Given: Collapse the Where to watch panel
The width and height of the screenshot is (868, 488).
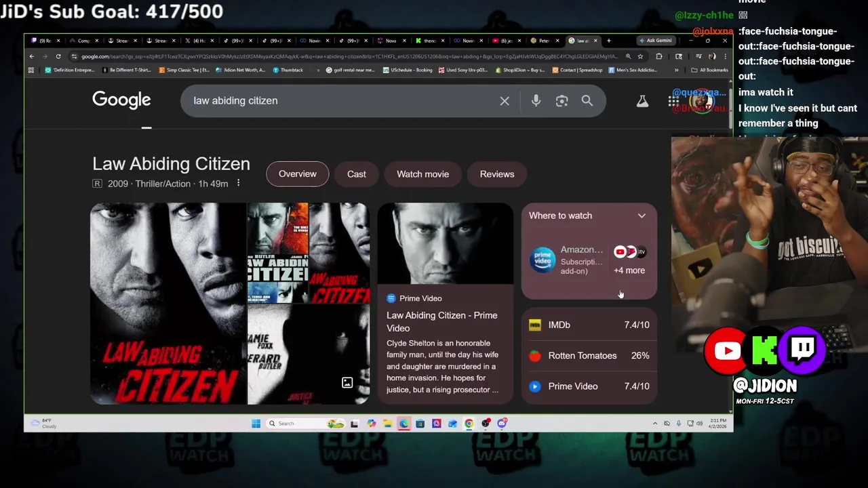Looking at the screenshot, I should coord(642,216).
